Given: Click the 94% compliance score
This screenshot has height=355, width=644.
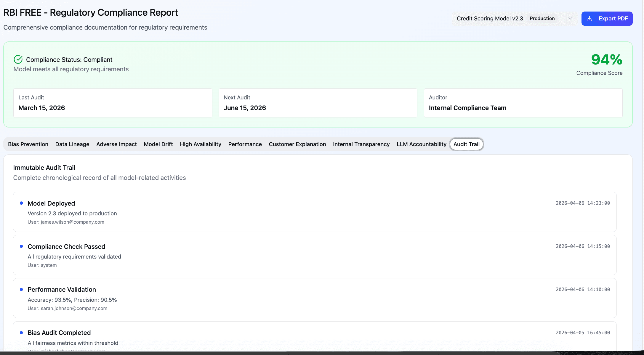Looking at the screenshot, I should [607, 59].
